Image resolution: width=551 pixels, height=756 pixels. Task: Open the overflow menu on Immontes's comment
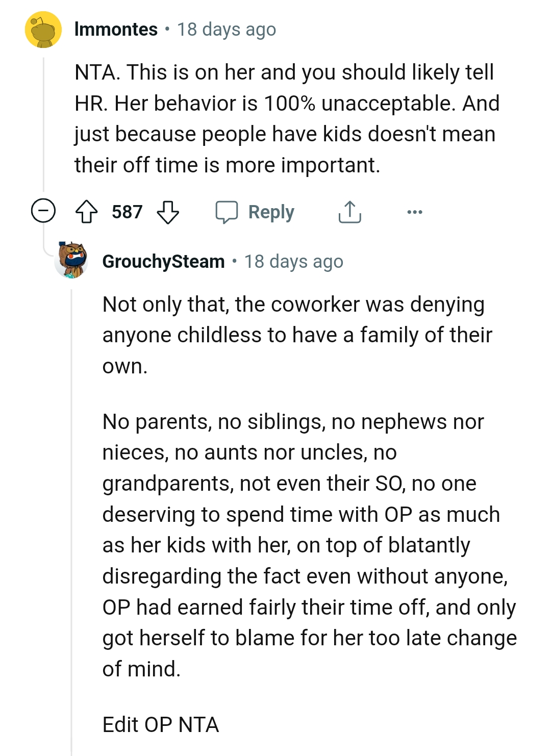(x=414, y=212)
